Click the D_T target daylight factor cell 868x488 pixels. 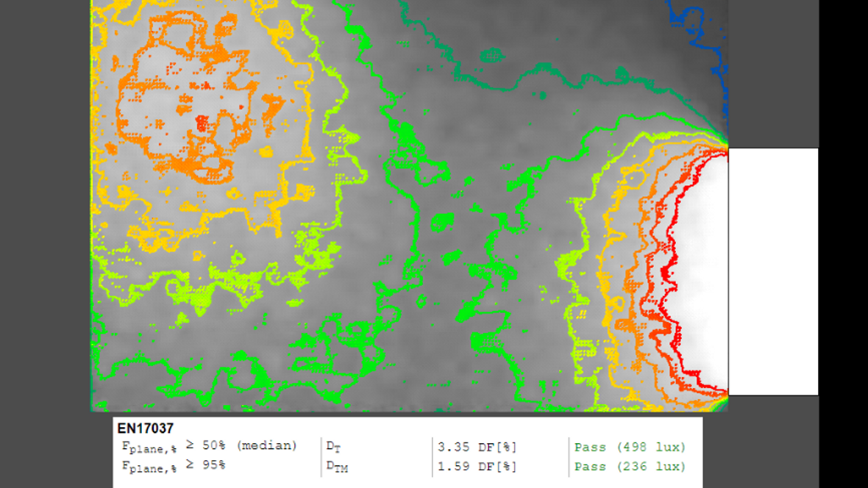(x=334, y=447)
